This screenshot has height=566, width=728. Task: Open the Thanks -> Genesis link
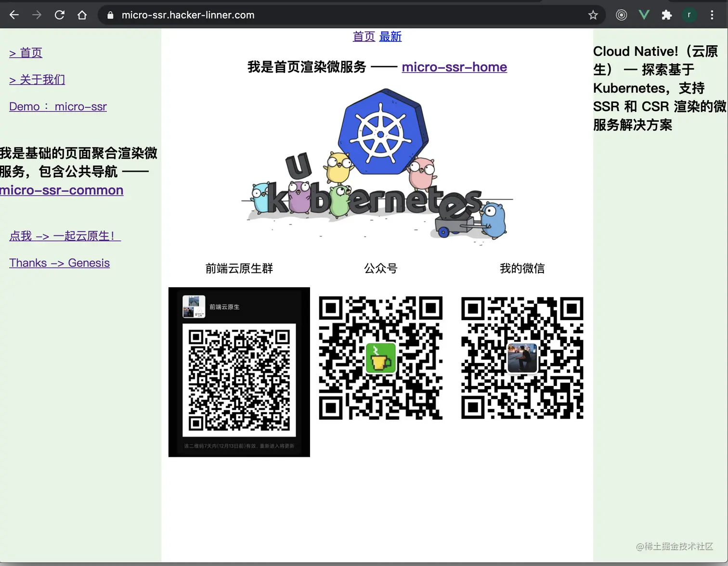tap(59, 263)
